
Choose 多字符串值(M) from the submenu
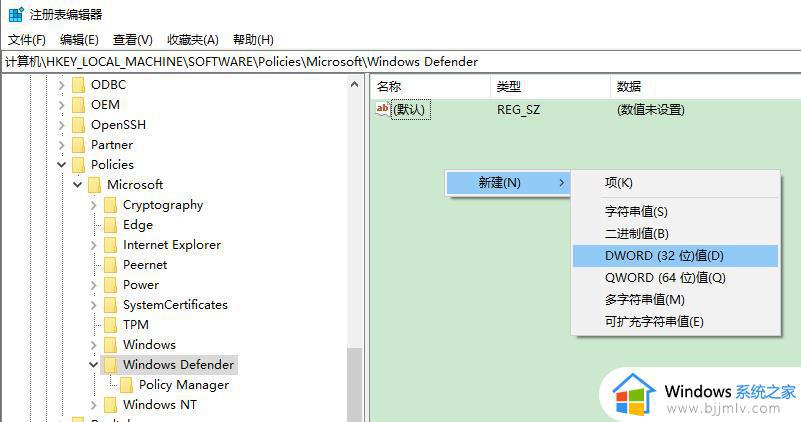pyautogui.click(x=675, y=299)
